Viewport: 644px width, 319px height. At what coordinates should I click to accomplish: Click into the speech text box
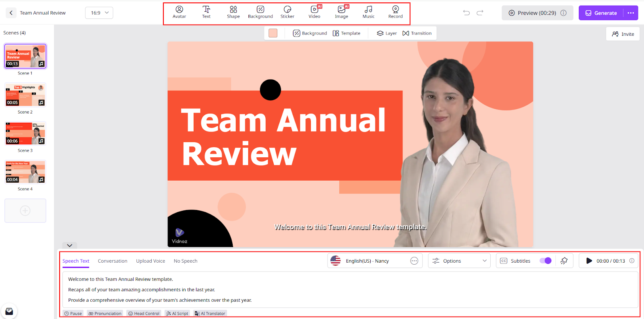pyautogui.click(x=350, y=290)
